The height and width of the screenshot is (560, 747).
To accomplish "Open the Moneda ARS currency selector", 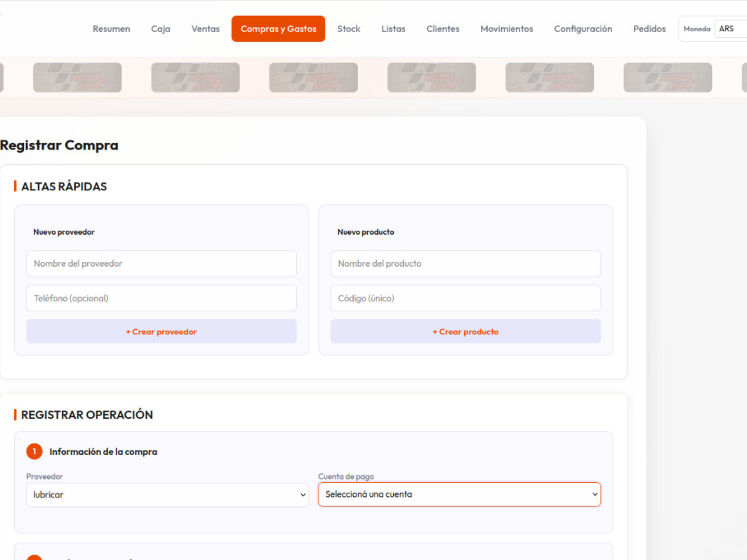I will pyautogui.click(x=730, y=29).
